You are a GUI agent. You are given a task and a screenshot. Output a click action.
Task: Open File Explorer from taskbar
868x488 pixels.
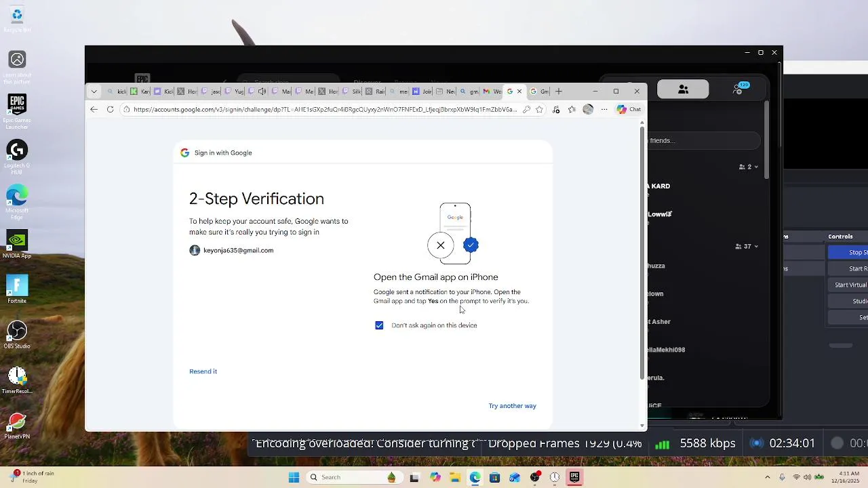point(455,477)
